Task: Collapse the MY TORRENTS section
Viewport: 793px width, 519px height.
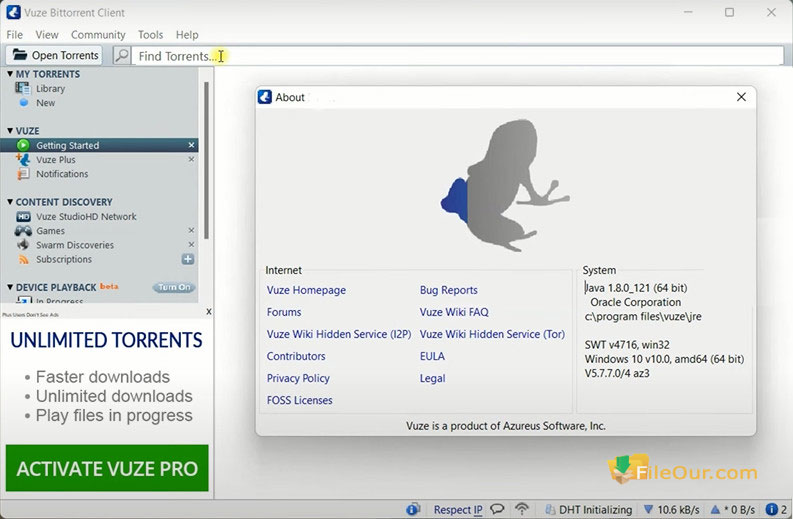Action: [10, 74]
